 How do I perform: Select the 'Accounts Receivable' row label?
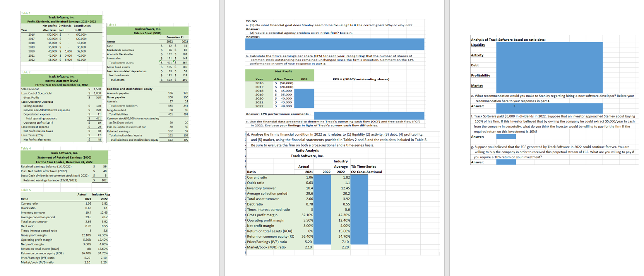click(120, 54)
